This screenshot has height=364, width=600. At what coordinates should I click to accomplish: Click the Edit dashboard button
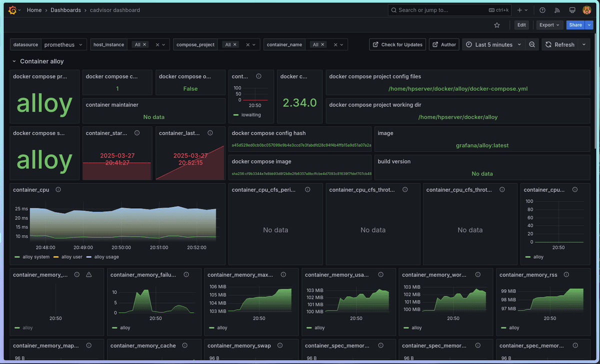pos(521,25)
